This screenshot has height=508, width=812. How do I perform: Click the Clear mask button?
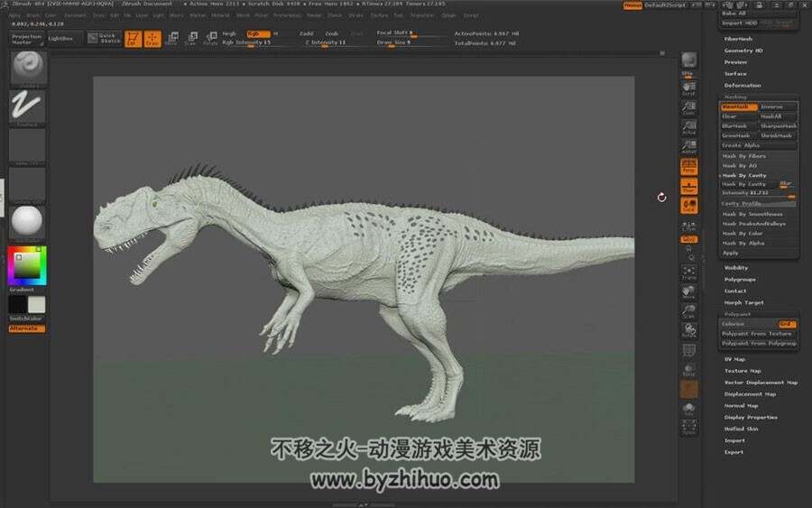click(739, 116)
